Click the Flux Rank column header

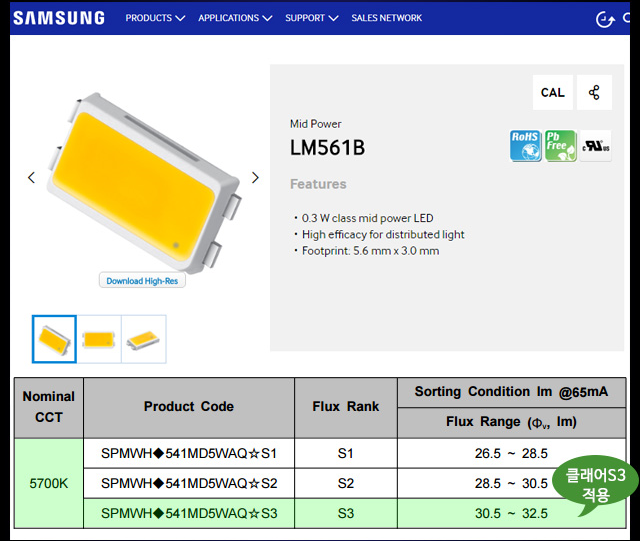[346, 407]
